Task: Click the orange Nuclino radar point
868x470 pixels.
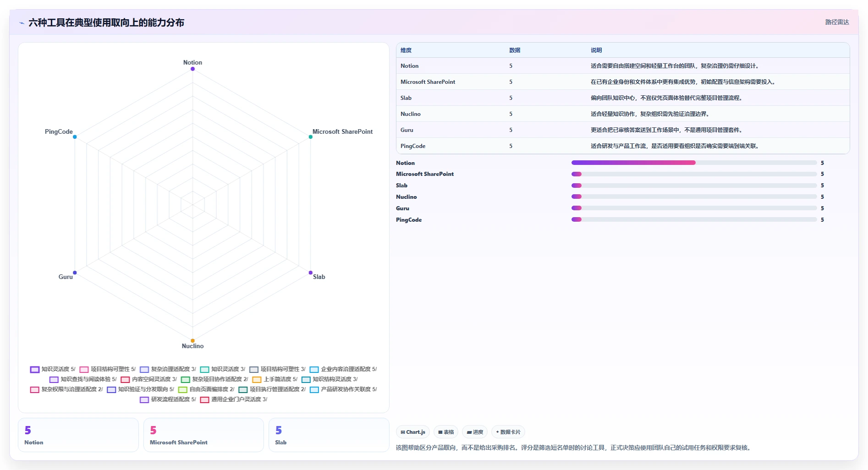Action: click(192, 340)
